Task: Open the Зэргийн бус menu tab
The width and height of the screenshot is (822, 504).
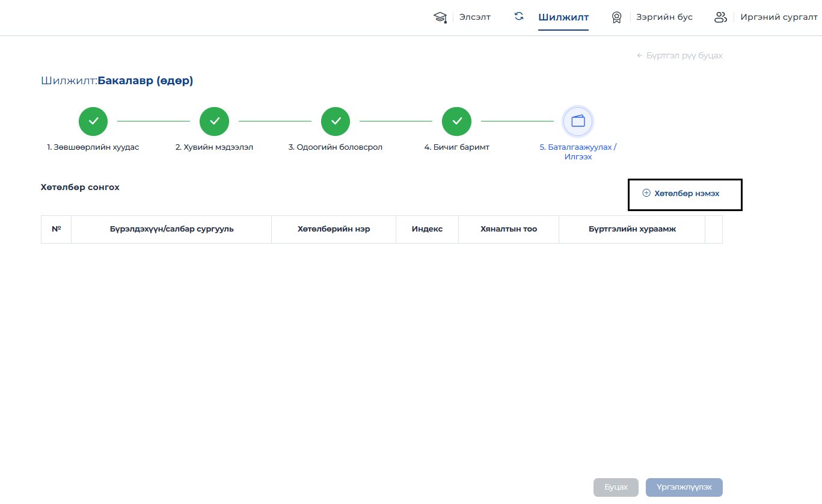Action: pyautogui.click(x=664, y=17)
